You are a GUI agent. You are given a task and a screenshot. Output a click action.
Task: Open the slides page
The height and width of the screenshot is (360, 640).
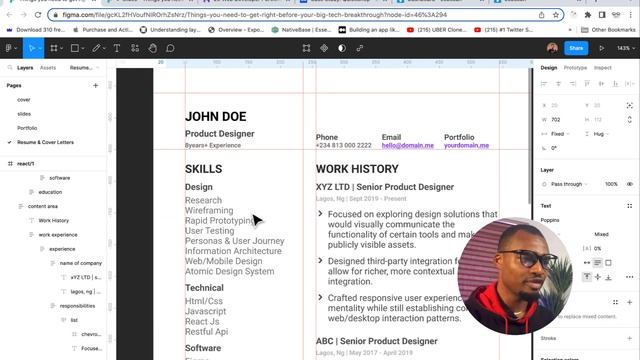point(24,114)
